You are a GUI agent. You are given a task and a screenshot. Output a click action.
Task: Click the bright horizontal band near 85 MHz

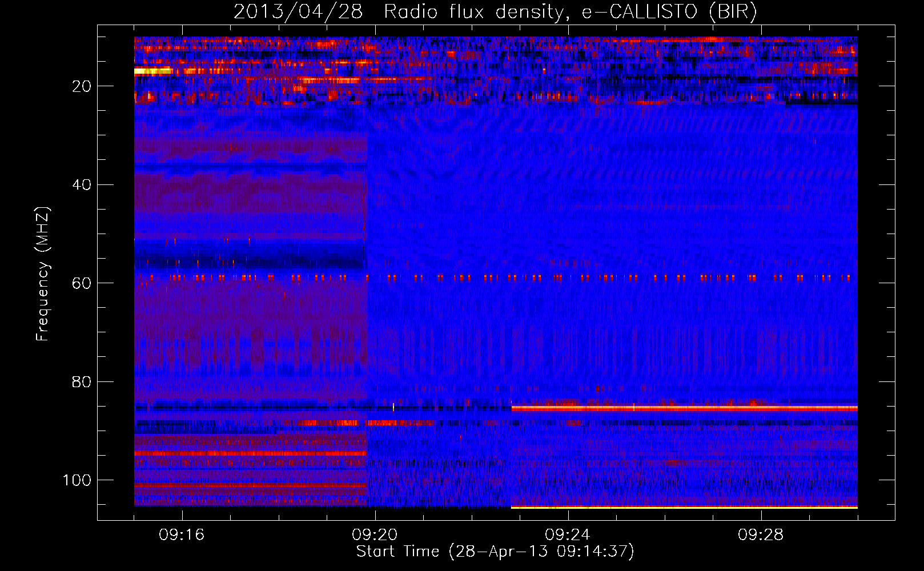(684, 408)
